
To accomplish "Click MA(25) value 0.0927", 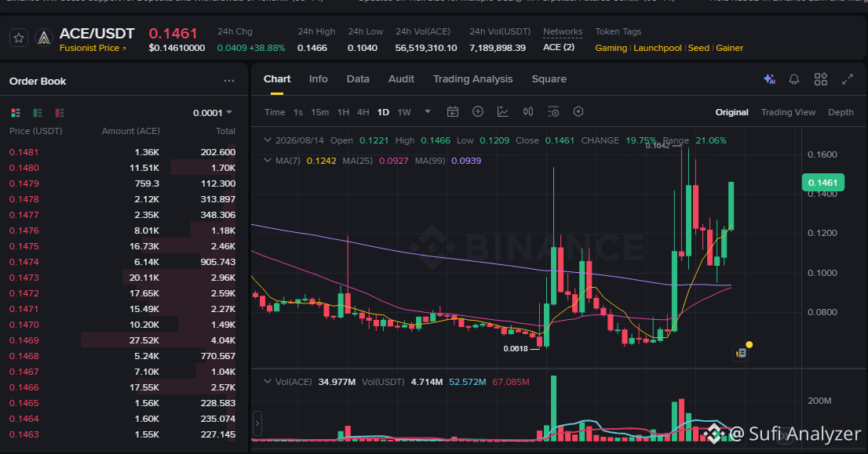I will (x=394, y=161).
